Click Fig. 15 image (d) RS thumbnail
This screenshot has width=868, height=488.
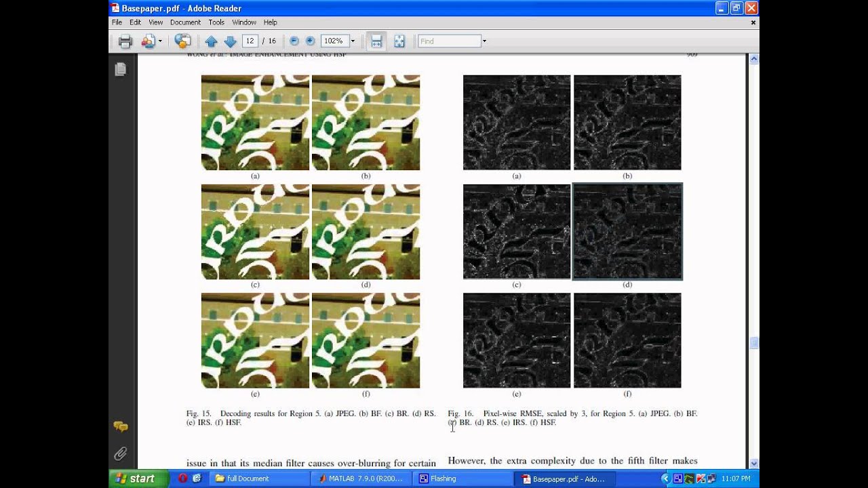coord(366,232)
